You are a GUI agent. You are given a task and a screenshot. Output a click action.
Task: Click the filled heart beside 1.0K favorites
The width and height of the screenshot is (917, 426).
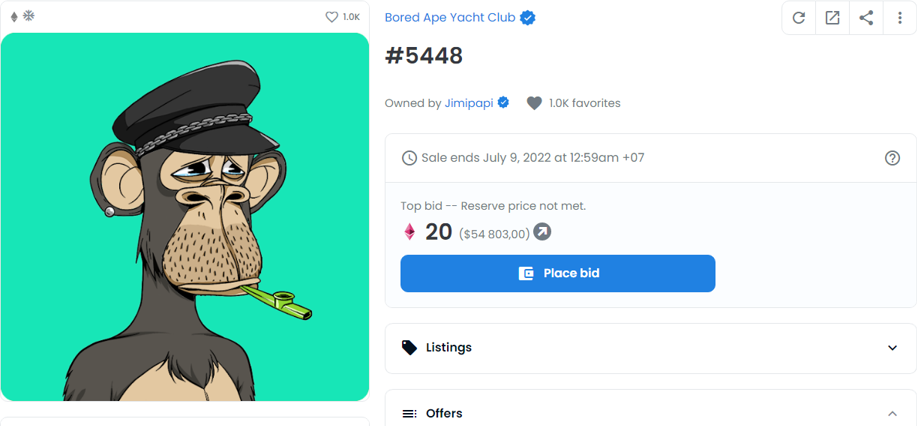coord(534,104)
